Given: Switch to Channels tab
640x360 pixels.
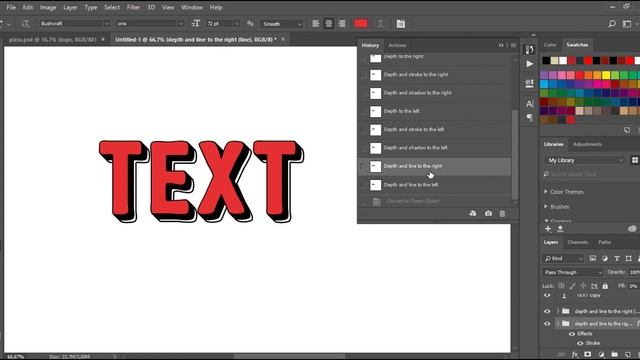Looking at the screenshot, I should 578,242.
